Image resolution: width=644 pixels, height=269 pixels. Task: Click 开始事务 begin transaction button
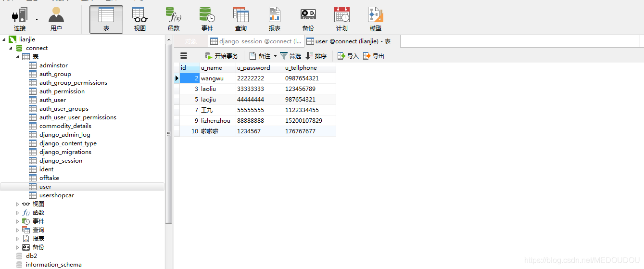221,56
